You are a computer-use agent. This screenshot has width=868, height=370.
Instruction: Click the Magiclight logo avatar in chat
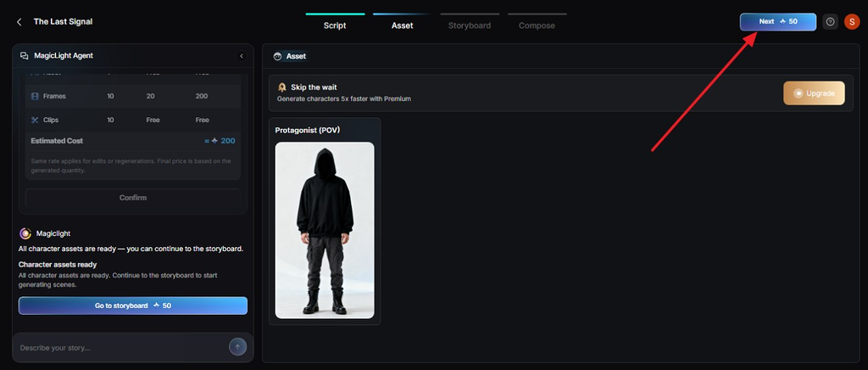pos(25,233)
